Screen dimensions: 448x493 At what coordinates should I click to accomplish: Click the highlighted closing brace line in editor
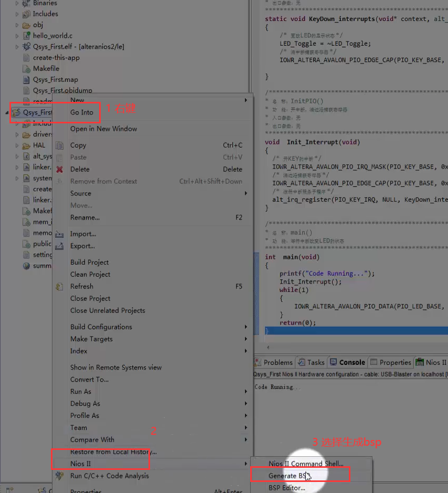(356, 331)
